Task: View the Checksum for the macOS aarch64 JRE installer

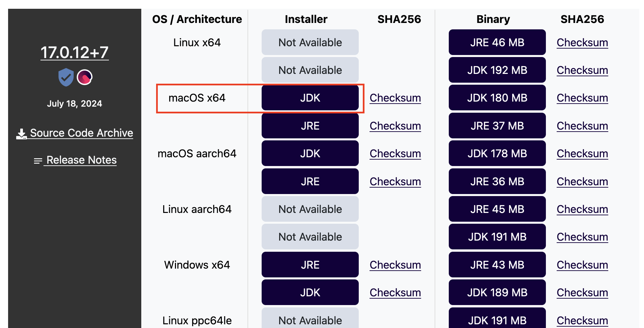Action: (x=395, y=181)
